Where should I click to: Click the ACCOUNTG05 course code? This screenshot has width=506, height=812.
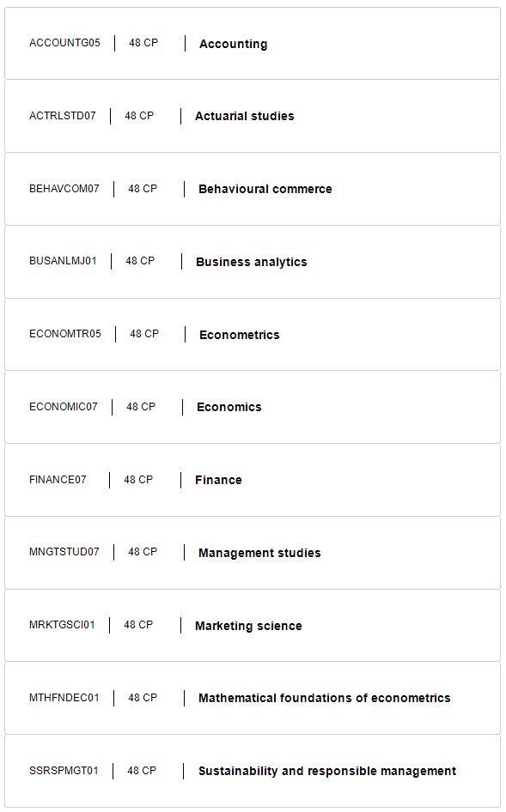click(64, 43)
